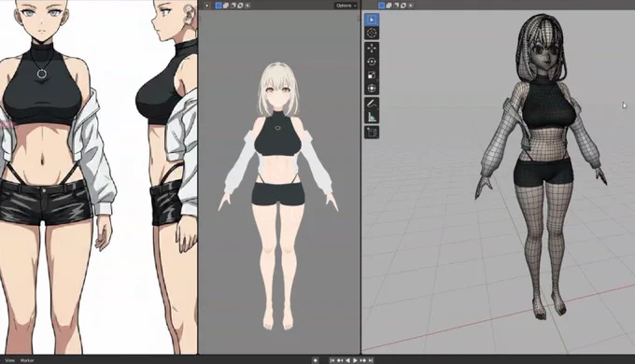Jump to the first frame
The height and width of the screenshot is (364, 635).
coord(332,360)
